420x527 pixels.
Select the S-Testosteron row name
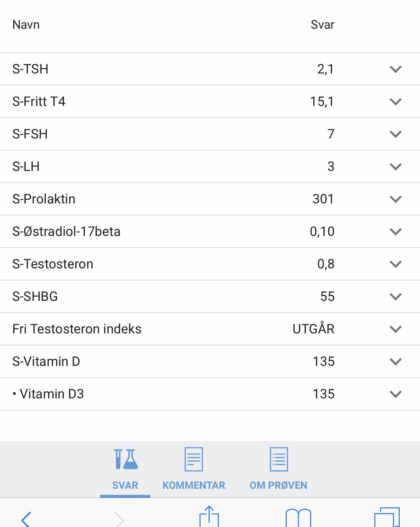point(53,264)
